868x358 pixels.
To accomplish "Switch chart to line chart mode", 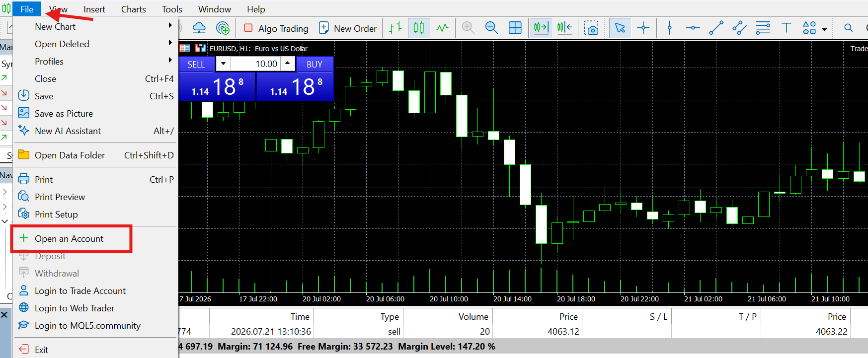I will (x=442, y=28).
